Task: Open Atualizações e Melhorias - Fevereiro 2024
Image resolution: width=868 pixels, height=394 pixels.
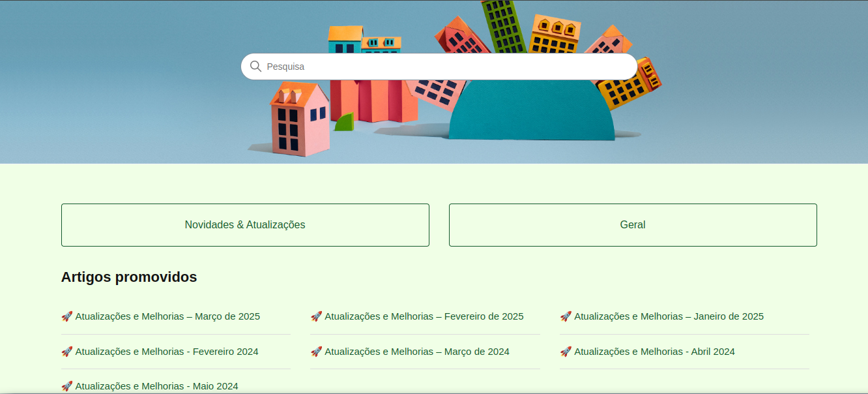Action: coord(160,352)
